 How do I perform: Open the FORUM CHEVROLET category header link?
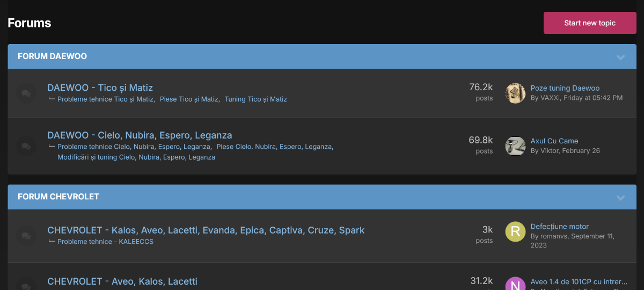point(58,197)
